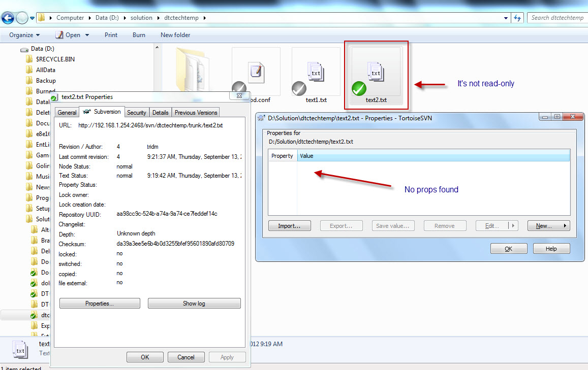The height and width of the screenshot is (370, 588).
Task: Expand the Edit button dropdown arrow
Action: 513,226
